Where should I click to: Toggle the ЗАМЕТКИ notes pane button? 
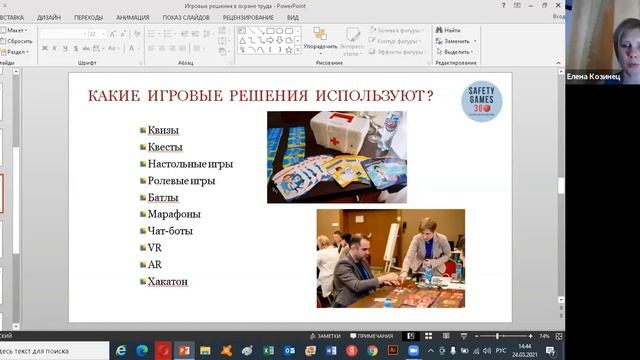[325, 336]
